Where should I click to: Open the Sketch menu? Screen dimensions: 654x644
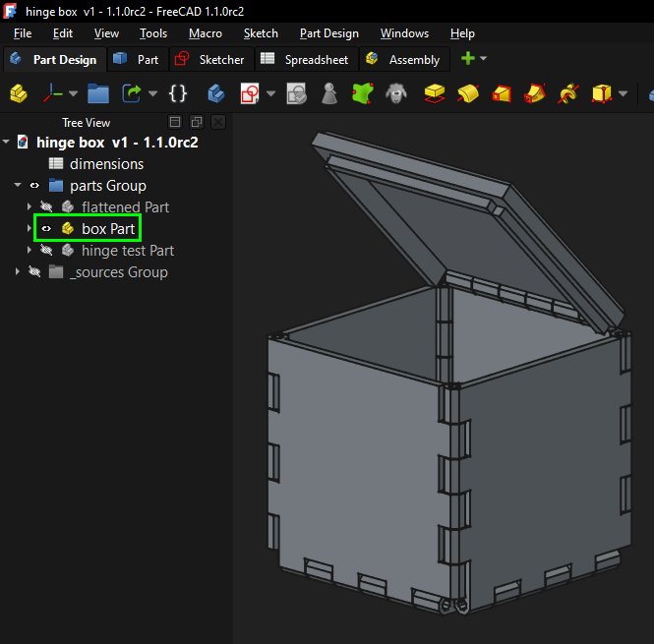261,33
